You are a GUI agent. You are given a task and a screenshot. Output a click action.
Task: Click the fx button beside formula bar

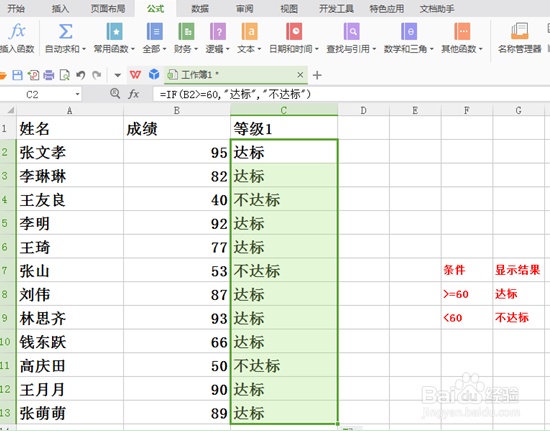click(133, 94)
